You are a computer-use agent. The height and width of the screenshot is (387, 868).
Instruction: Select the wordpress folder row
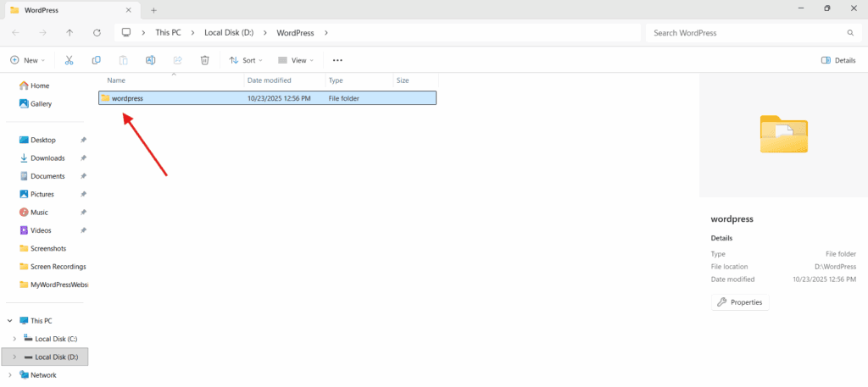point(267,98)
